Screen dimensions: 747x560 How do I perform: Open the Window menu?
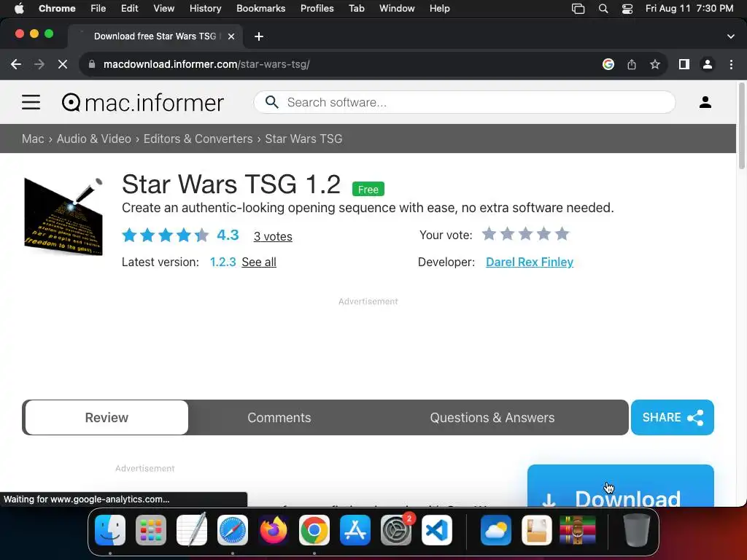pyautogui.click(x=397, y=8)
